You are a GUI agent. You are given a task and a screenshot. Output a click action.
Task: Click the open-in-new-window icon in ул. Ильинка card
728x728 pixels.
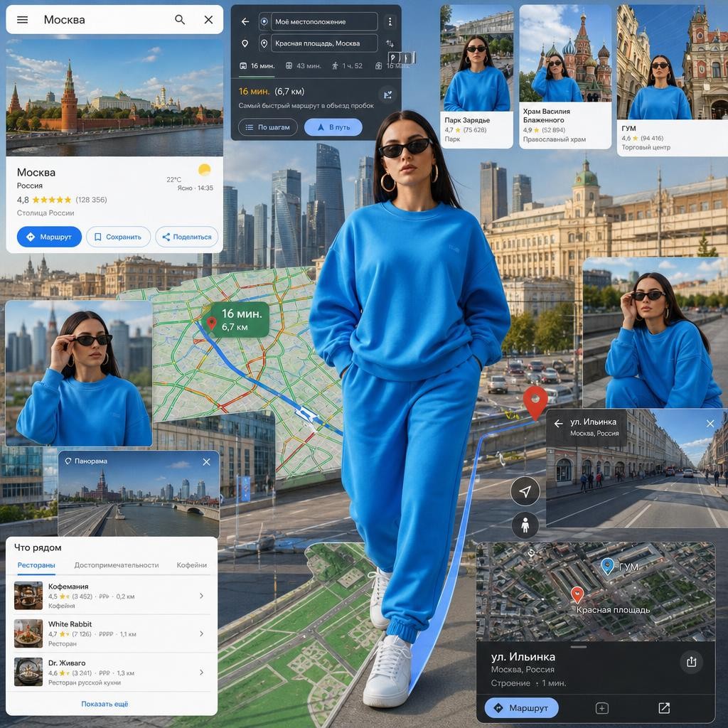pos(664,707)
